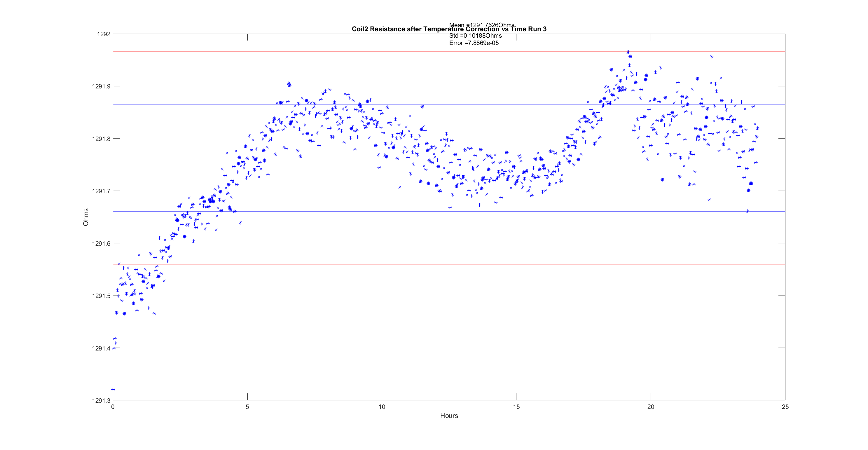This screenshot has height=450, width=868.
Task: Click the 1291.7 y-axis tick label
Action: tap(101, 191)
